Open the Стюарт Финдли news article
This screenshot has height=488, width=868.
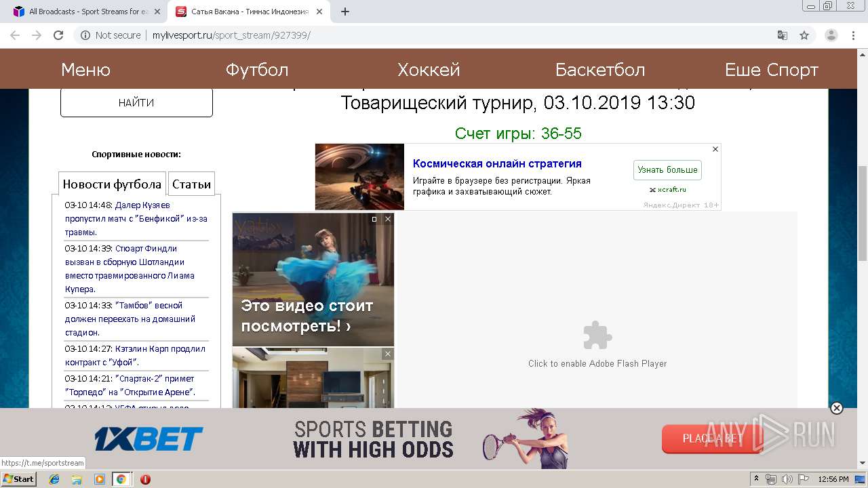(x=130, y=268)
